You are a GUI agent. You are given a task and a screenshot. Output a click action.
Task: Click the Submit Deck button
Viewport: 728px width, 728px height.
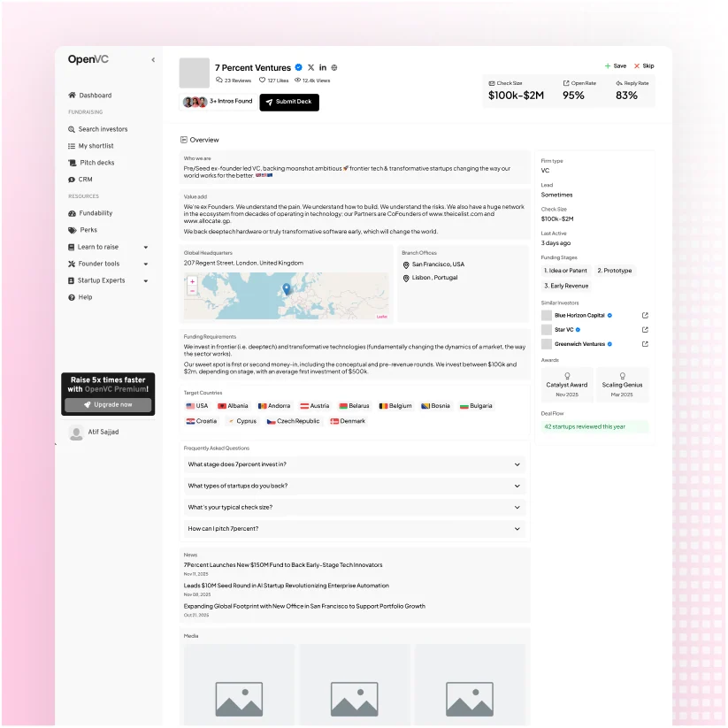[x=289, y=102]
